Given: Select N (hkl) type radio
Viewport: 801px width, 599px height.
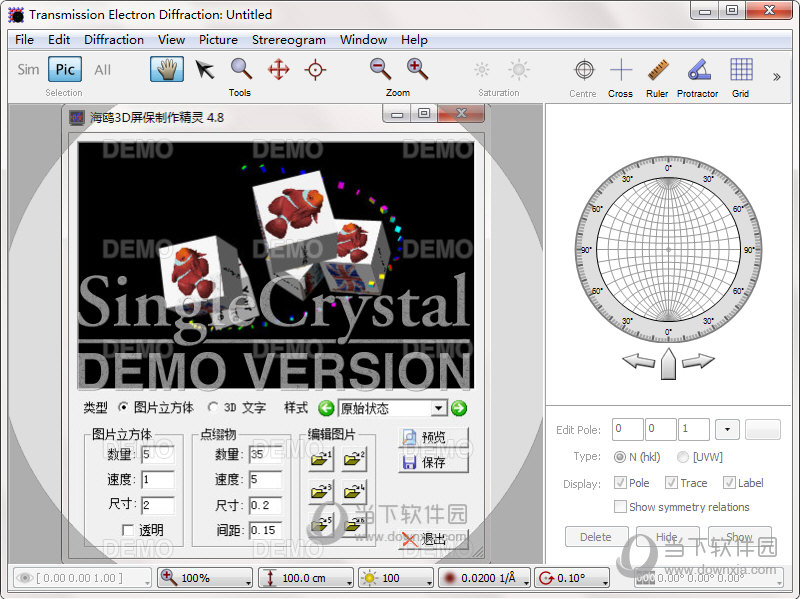Looking at the screenshot, I should (x=620, y=457).
